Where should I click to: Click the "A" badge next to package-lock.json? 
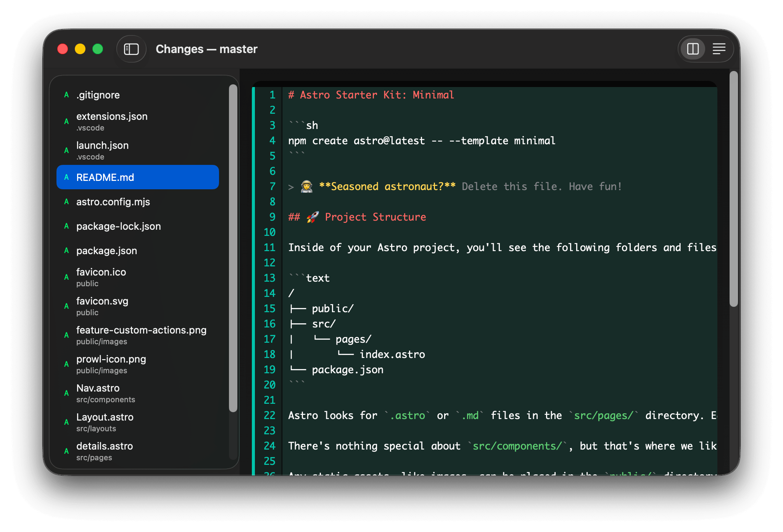tap(66, 226)
